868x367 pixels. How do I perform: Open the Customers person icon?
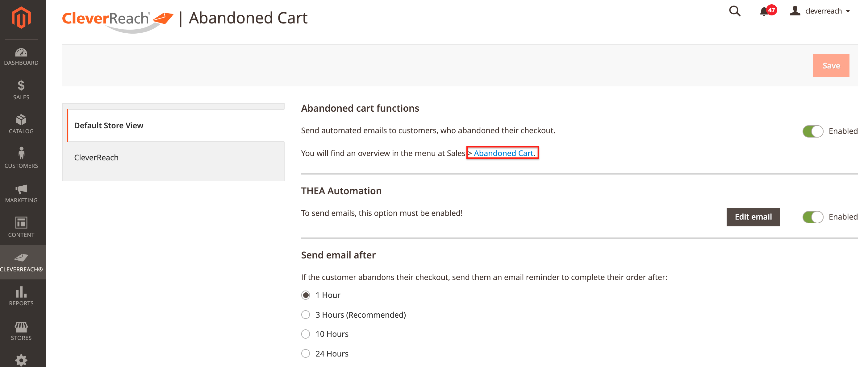[x=21, y=158]
